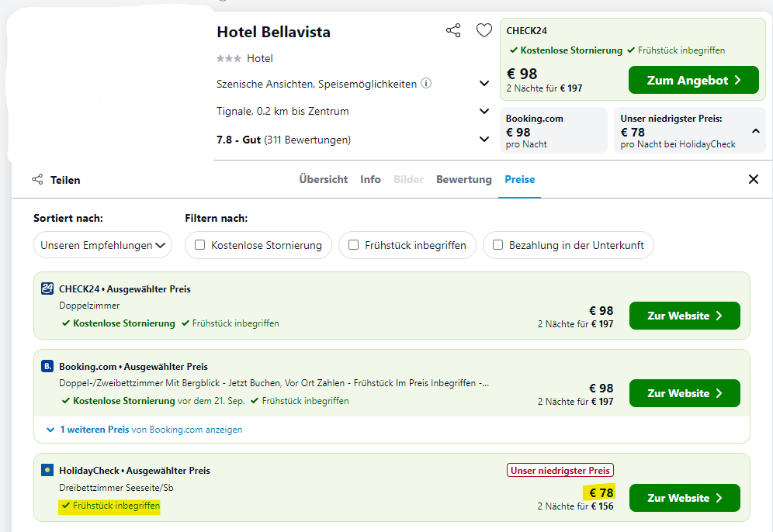
Task: Enable Kostenlose Stornierung filter checkbox
Action: coord(199,245)
